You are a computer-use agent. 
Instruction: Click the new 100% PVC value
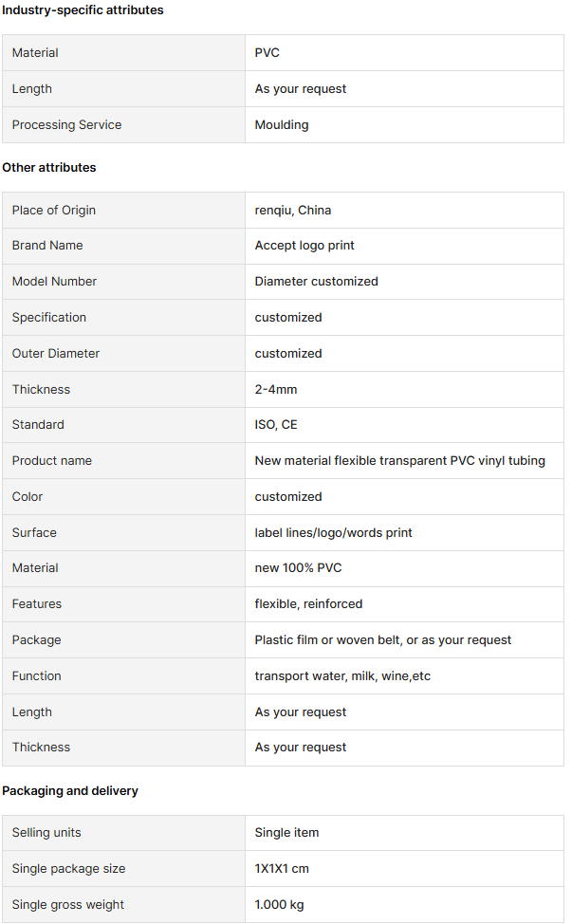(298, 568)
